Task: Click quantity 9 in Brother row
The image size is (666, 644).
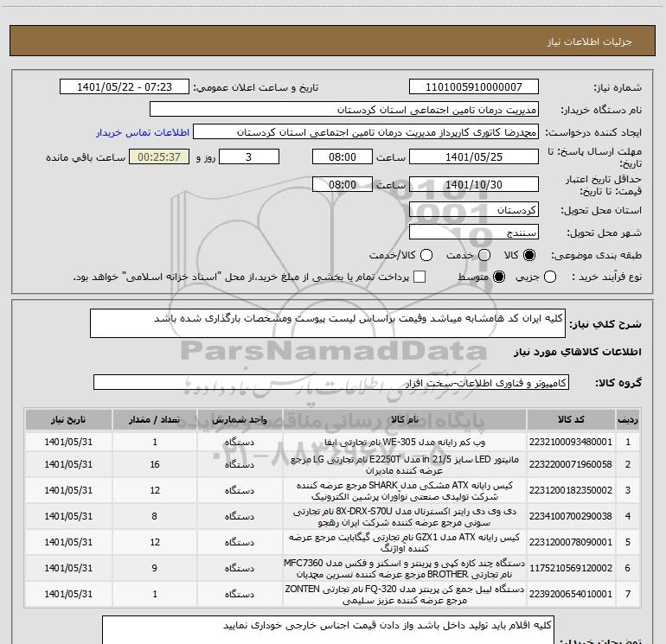Action: tap(155, 568)
